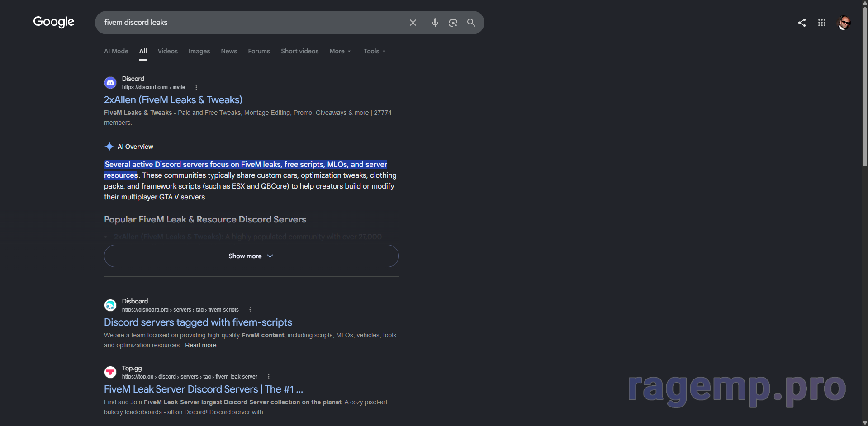Open options menu for Discord result

click(196, 87)
